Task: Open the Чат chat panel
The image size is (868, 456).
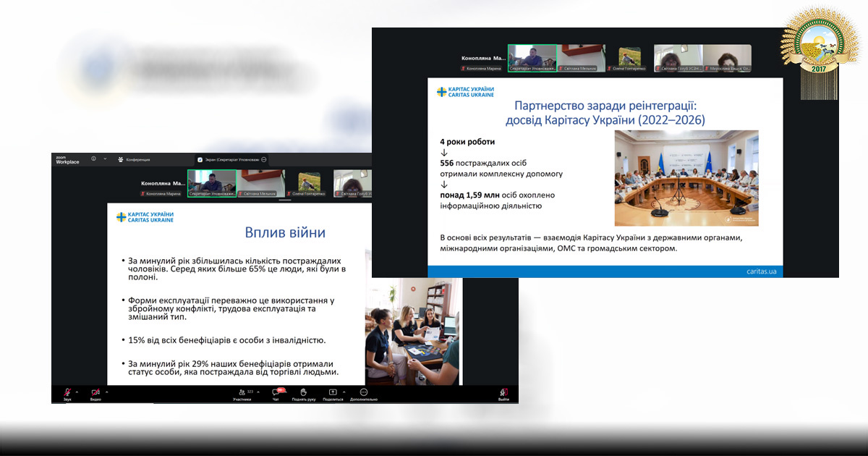Action: [276, 394]
